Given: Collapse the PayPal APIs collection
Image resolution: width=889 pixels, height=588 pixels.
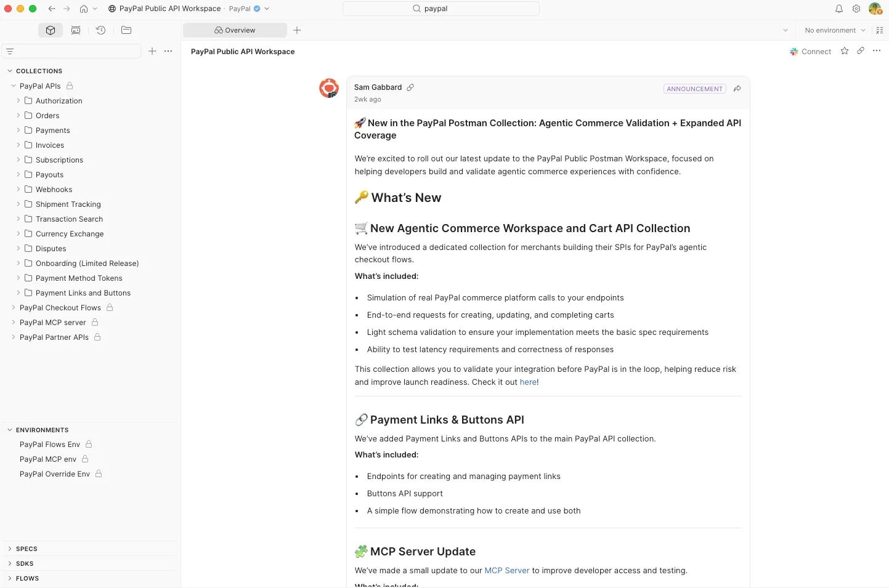Looking at the screenshot, I should 14,86.
